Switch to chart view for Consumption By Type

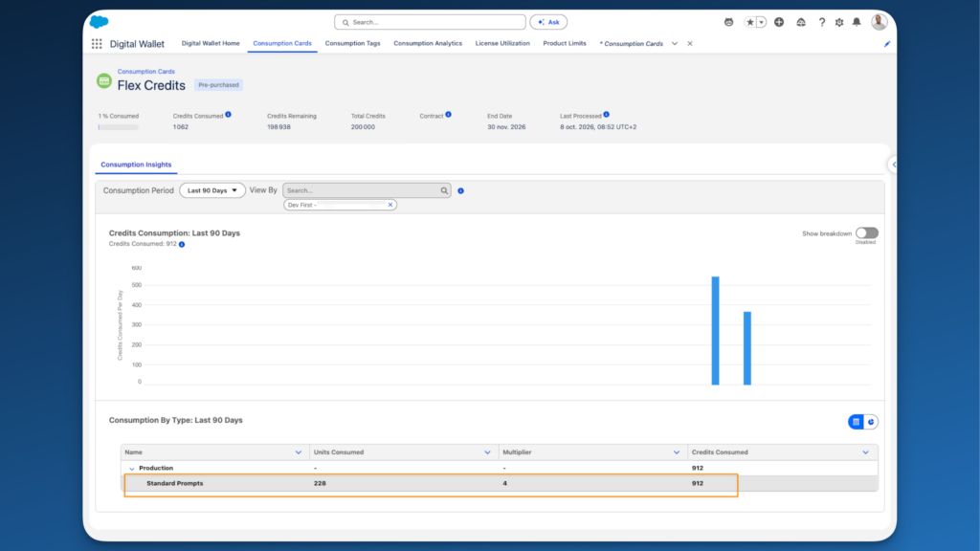pyautogui.click(x=871, y=422)
